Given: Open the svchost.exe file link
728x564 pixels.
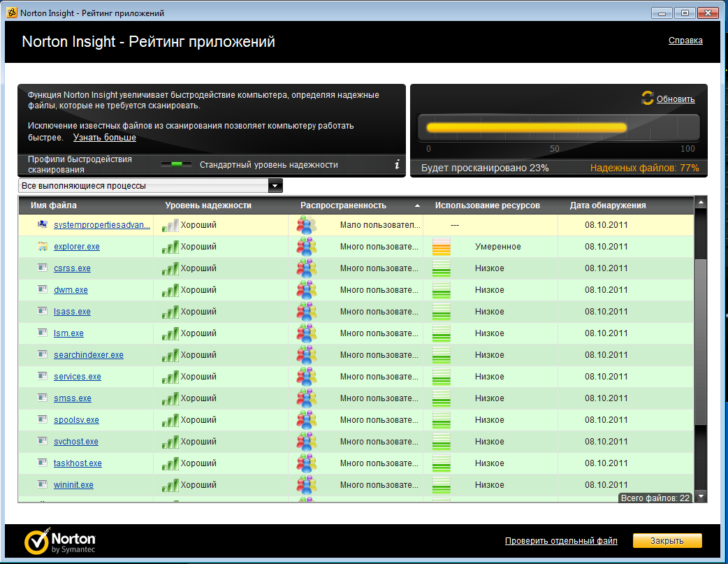Looking at the screenshot, I should click(75, 442).
